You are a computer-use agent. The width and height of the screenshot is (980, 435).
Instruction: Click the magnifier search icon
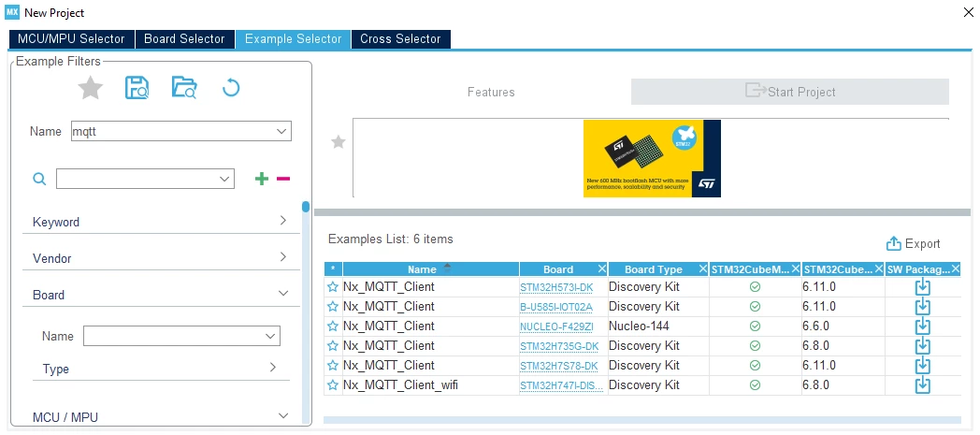[39, 180]
